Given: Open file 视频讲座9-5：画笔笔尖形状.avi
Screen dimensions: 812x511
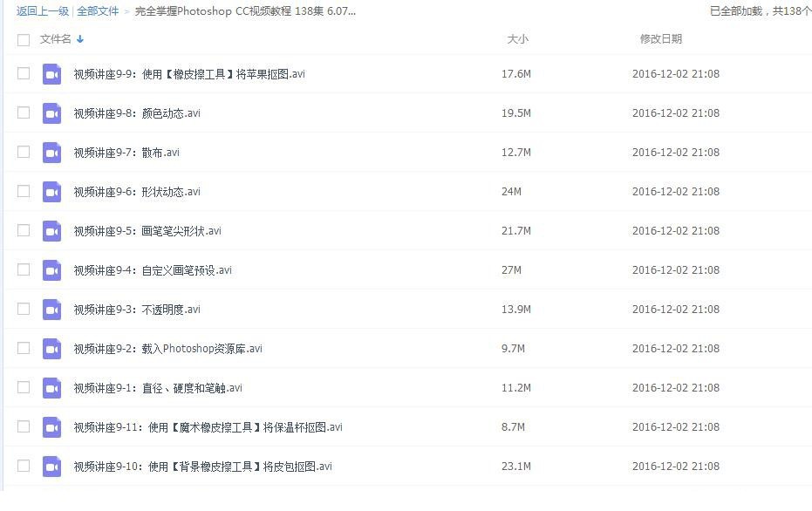Looking at the screenshot, I should 147,231.
